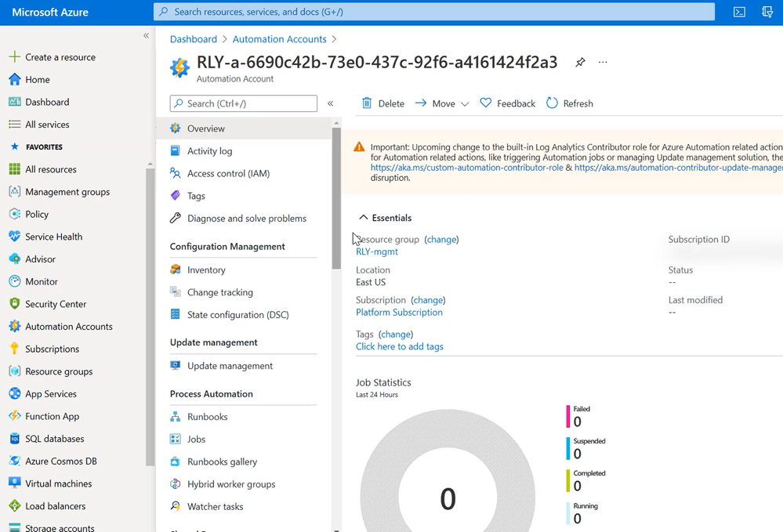Screen dimensions: 783x532
Task: Click the Function App lightning icon
Action: click(14, 416)
